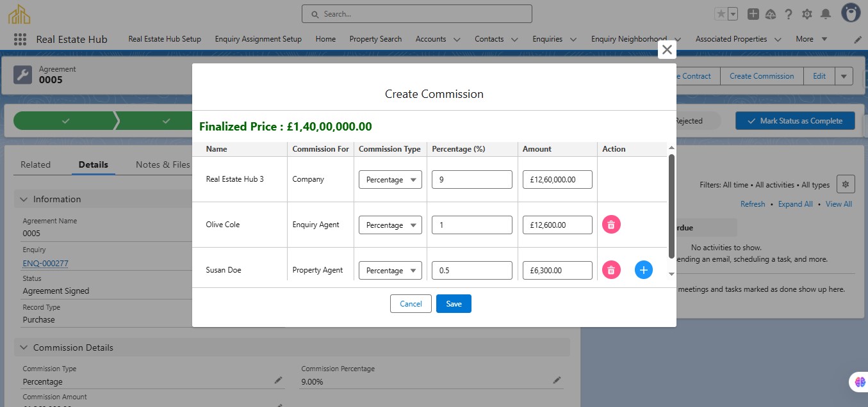868x407 pixels.
Task: Add new commission row with plus icon
Action: (x=644, y=270)
